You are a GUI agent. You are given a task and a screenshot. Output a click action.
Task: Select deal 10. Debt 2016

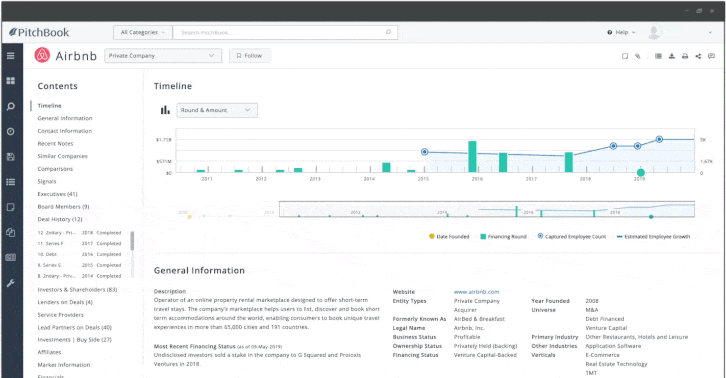[x=79, y=254]
